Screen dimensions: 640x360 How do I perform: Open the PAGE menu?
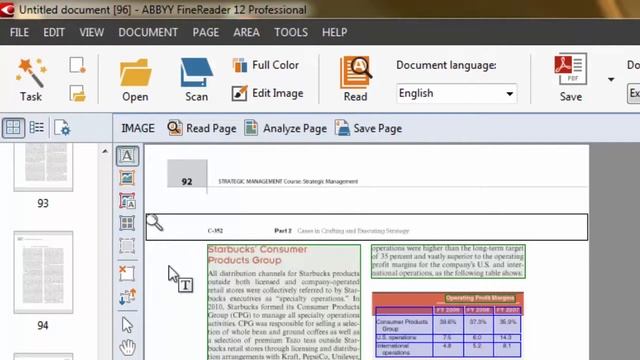(206, 32)
